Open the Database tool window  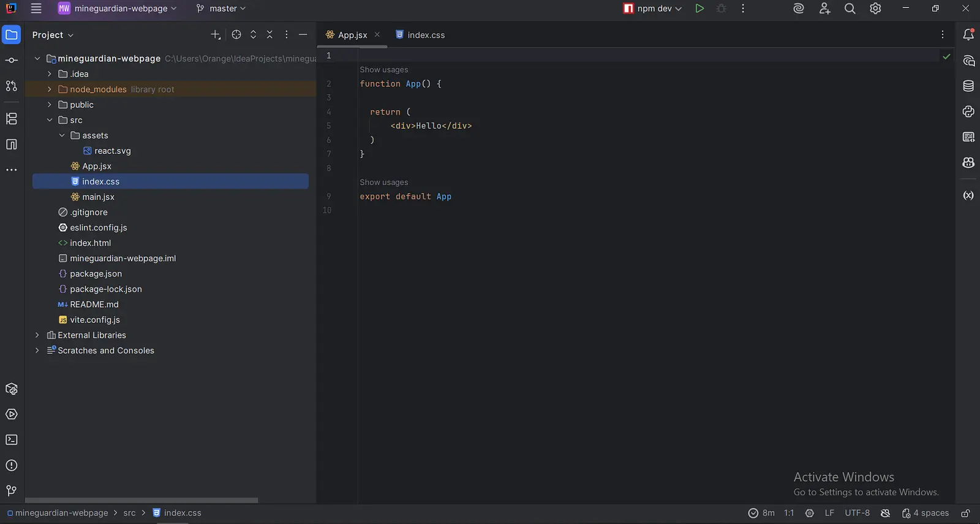968,86
